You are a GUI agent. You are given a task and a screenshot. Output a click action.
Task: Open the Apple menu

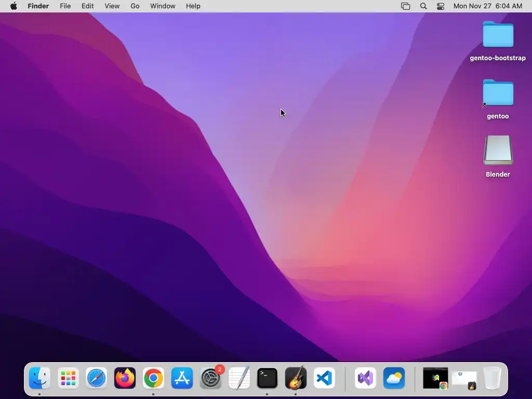pyautogui.click(x=14, y=6)
